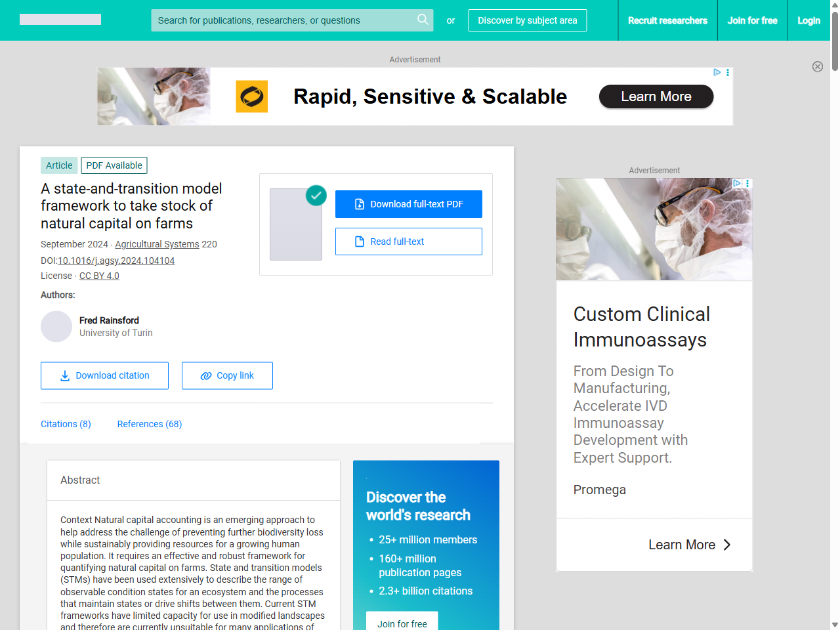Click the sidebar Learn More chevron arrow
840x630 pixels.
tap(727, 545)
